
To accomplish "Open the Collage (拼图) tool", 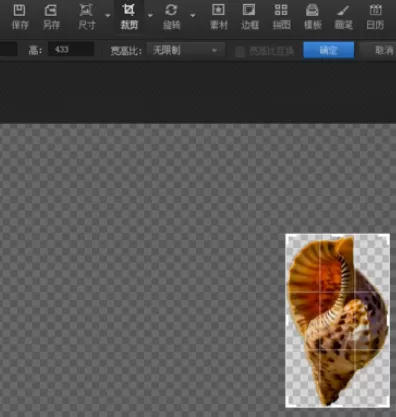I will click(x=281, y=17).
